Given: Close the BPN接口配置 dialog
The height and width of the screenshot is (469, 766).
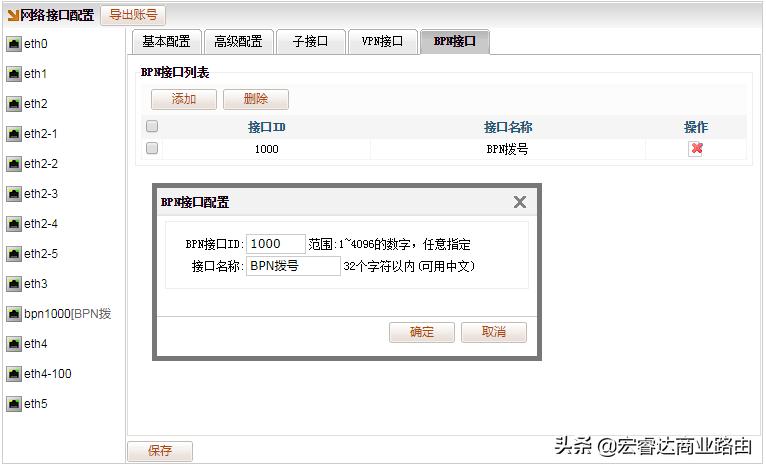Looking at the screenshot, I should [520, 202].
